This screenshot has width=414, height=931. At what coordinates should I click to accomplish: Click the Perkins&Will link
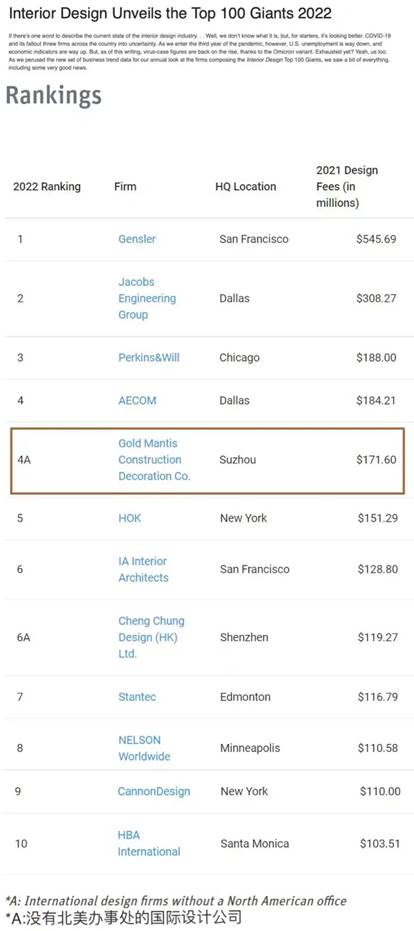click(x=148, y=358)
